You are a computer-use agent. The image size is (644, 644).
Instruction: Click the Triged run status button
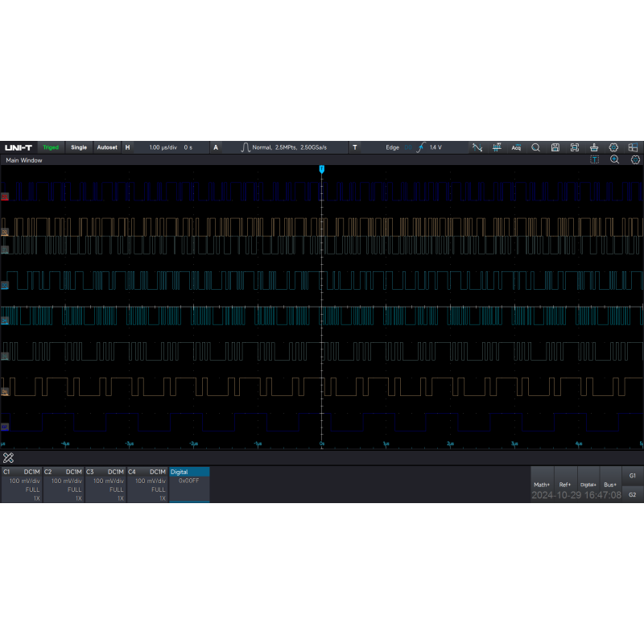(x=51, y=147)
